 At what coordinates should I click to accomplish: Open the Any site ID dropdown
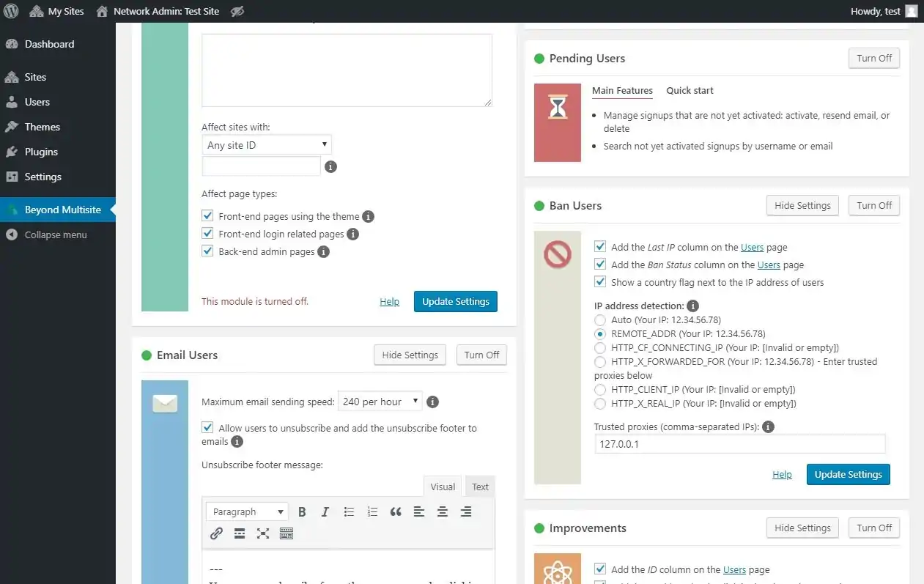click(267, 144)
